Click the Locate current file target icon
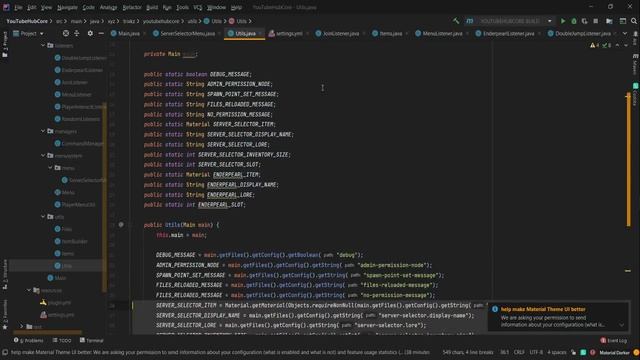640x360 pixels. pyautogui.click(x=66, y=33)
